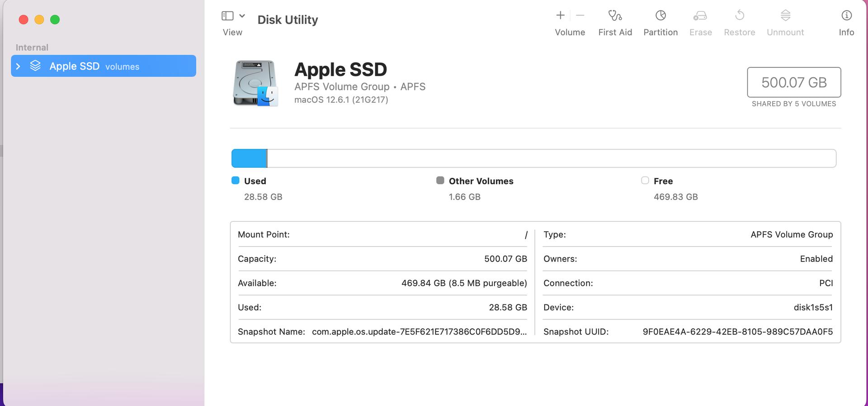Remove a volume with the minus icon
Screen dimensions: 868x406
(x=580, y=15)
